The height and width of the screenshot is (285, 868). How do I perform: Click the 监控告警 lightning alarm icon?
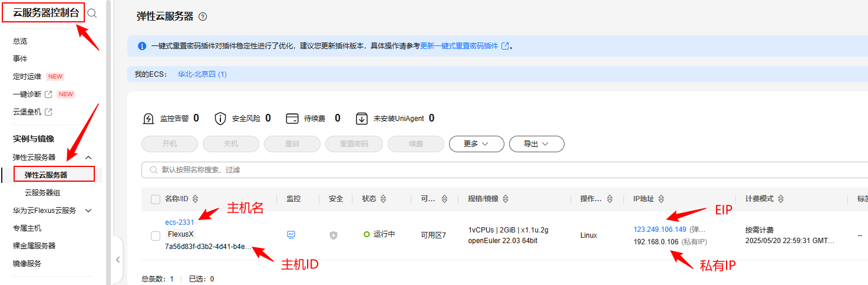click(148, 119)
